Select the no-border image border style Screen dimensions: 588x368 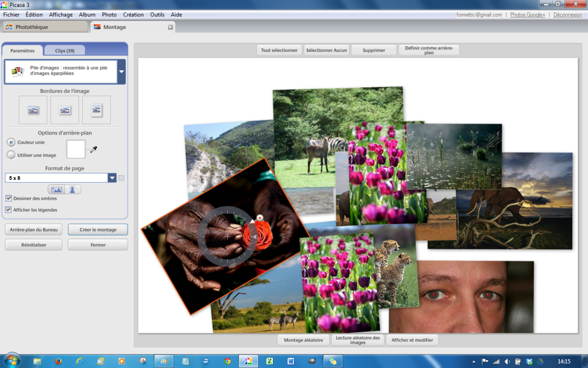pos(33,110)
